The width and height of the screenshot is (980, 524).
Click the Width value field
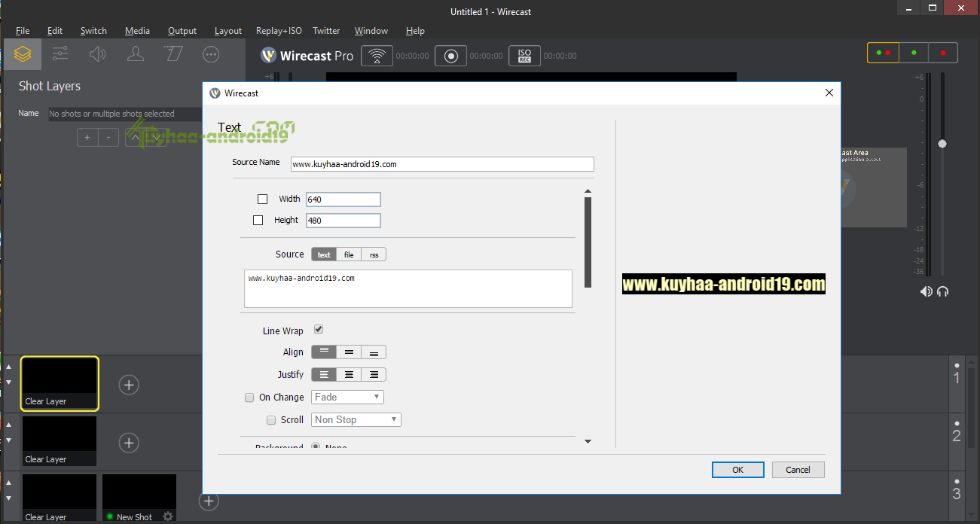(x=343, y=200)
